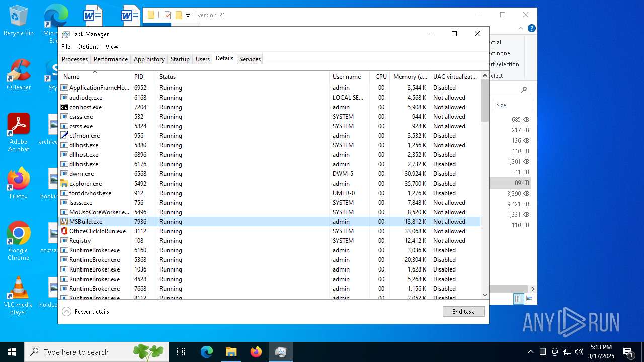Select the 89 KB file in Explorer
This screenshot has width=644, height=362.
510,183
